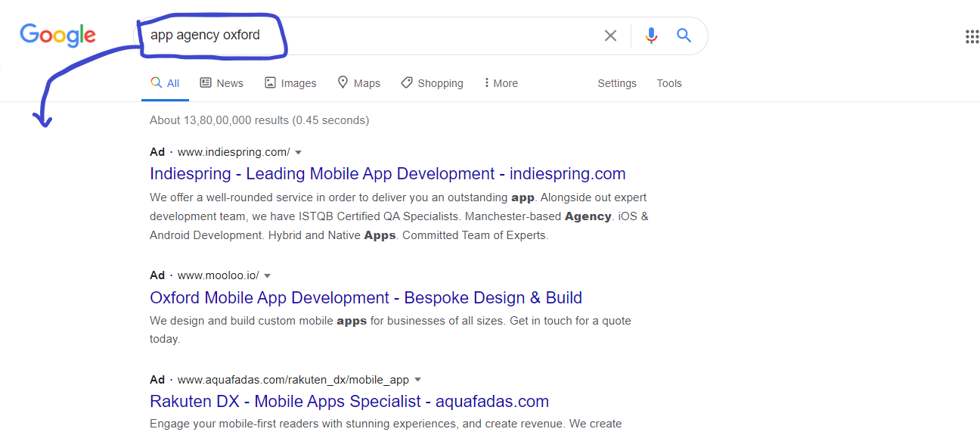Click the 'We design and build custom mobile apps' description

click(390, 330)
